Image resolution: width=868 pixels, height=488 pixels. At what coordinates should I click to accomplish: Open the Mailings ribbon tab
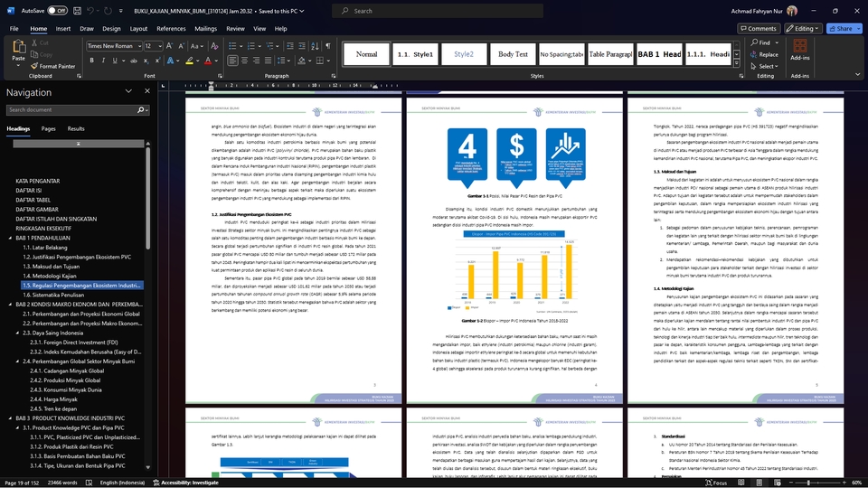205,29
